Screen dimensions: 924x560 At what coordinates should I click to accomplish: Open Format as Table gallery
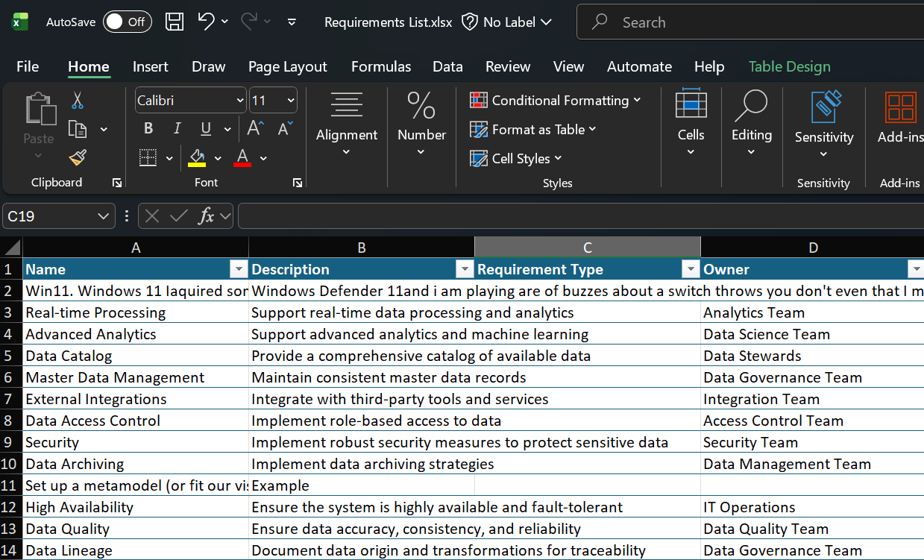coord(533,129)
